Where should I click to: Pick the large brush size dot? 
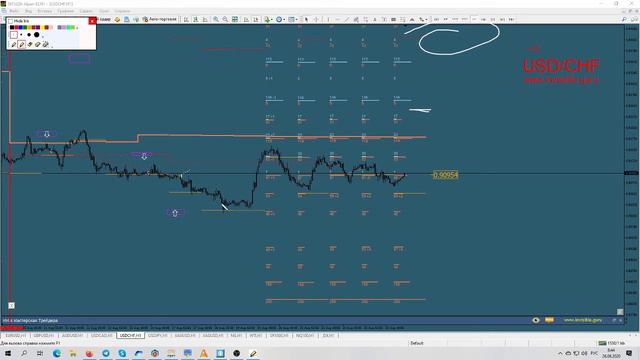pos(36,35)
